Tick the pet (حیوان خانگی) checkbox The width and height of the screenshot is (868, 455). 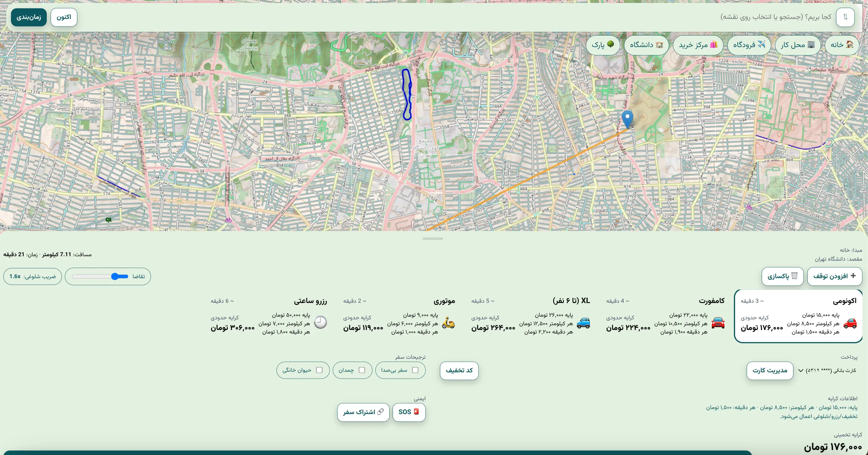(319, 370)
